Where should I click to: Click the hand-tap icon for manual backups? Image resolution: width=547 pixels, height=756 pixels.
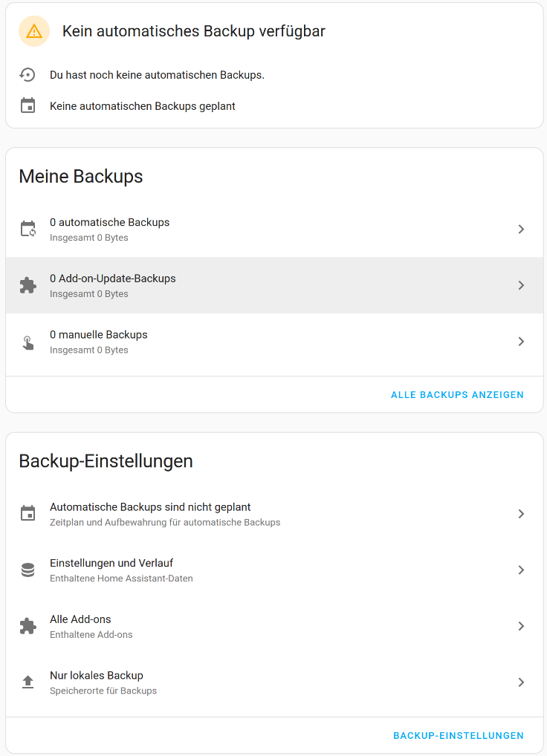tap(27, 342)
